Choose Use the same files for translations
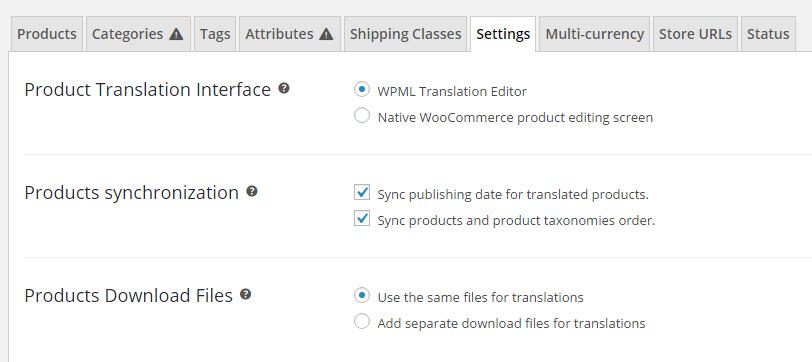Viewport: 812px width, 362px height. point(362,296)
